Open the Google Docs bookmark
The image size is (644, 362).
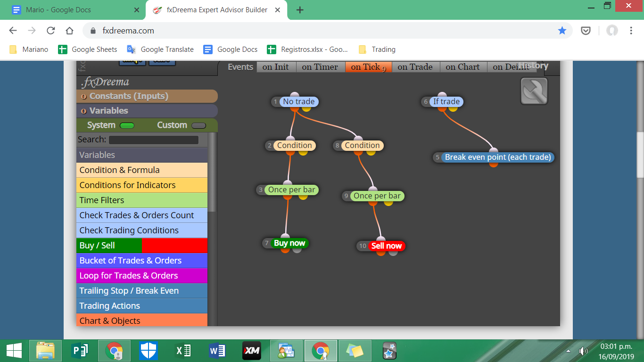coord(231,49)
